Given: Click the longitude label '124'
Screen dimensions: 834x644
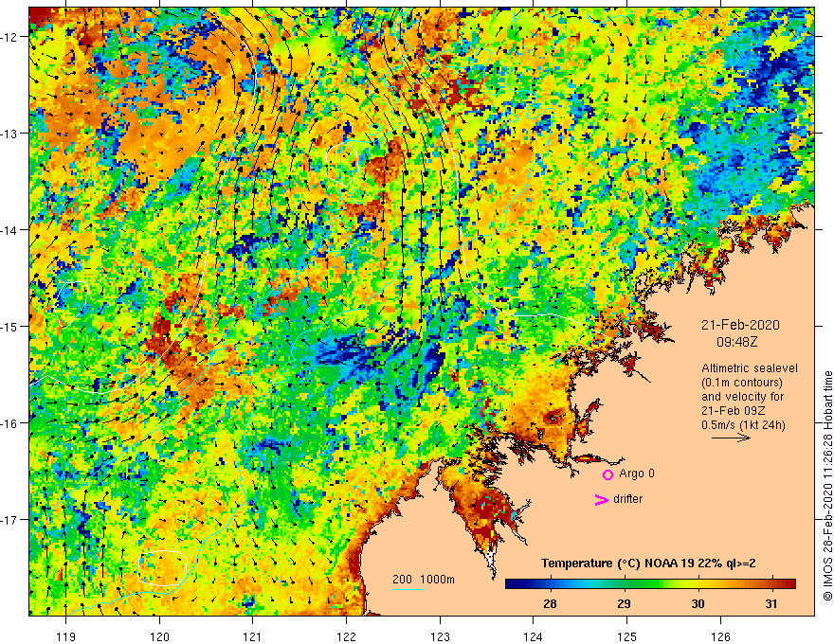Looking at the screenshot, I should 534,636.
